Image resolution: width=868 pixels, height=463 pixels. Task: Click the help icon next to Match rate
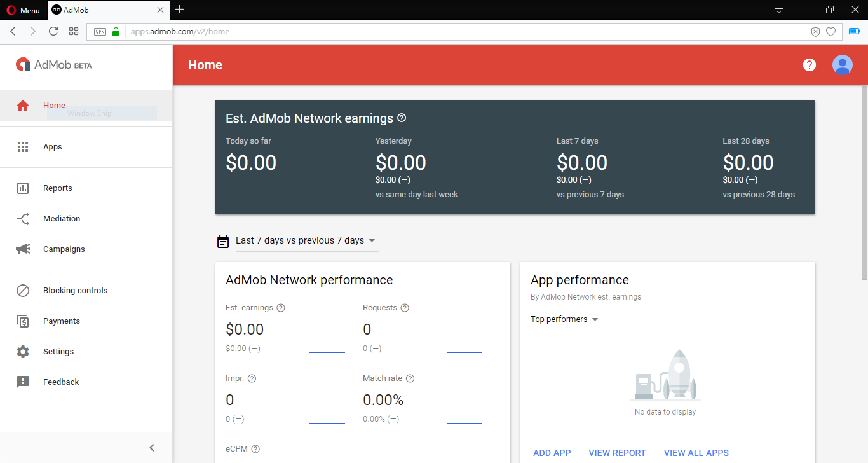pos(410,378)
